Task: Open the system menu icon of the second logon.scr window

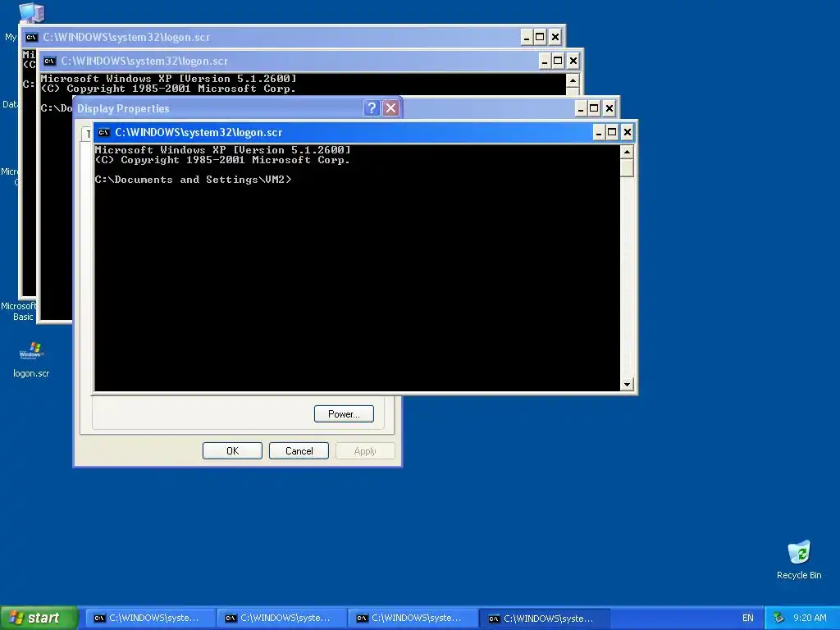Action: pyautogui.click(x=50, y=61)
